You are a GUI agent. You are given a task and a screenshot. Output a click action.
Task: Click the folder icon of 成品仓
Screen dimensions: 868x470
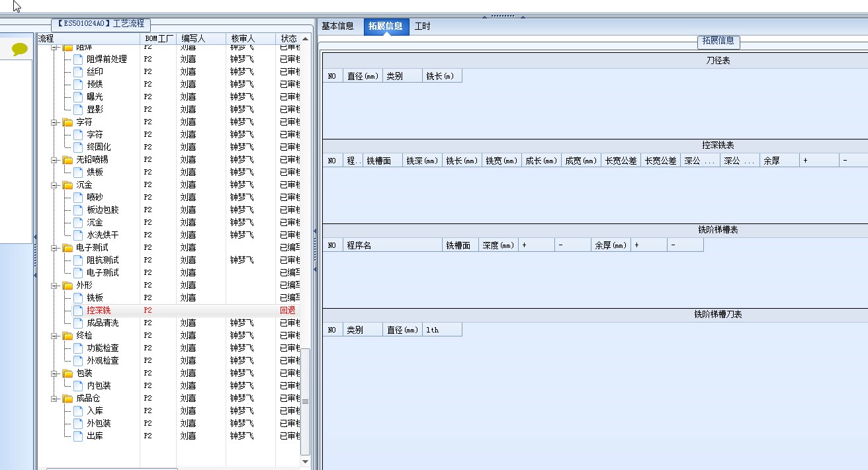(x=67, y=398)
